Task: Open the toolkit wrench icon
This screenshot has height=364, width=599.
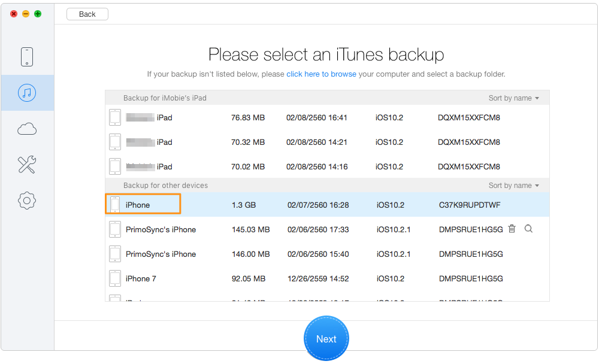Action: [x=27, y=165]
